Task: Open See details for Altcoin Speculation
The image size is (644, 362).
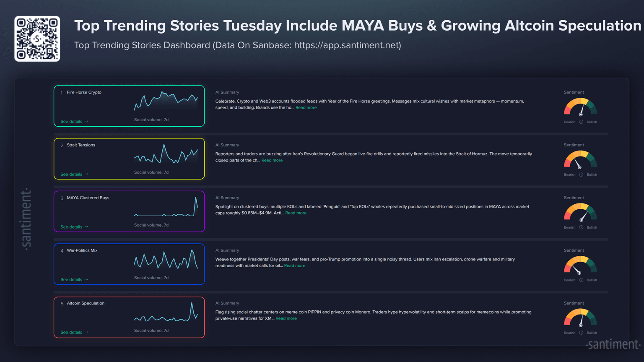Action: pyautogui.click(x=74, y=333)
